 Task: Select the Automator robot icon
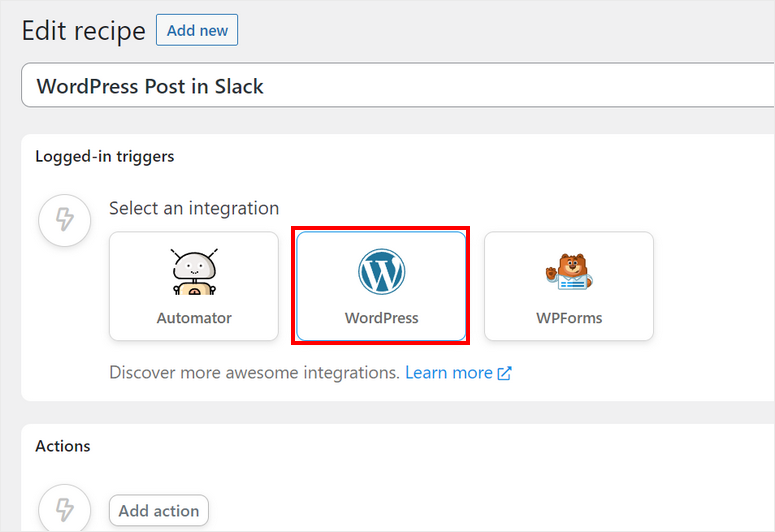(x=194, y=272)
